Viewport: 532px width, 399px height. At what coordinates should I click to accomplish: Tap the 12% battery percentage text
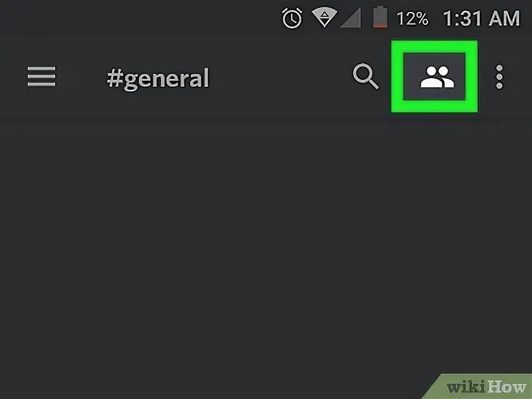pyautogui.click(x=412, y=19)
